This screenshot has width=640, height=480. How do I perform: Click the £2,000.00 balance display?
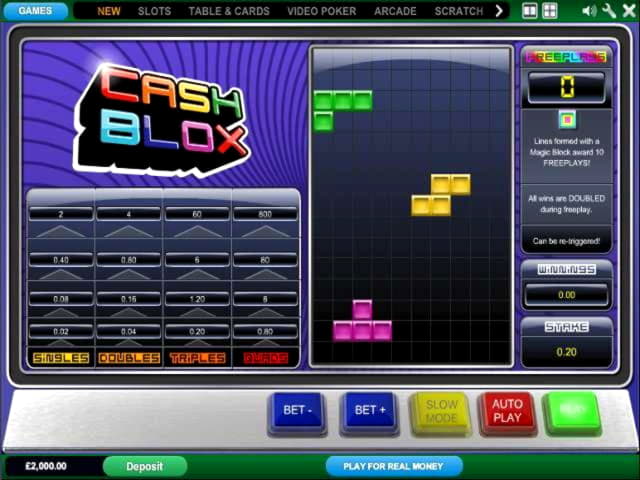click(x=46, y=466)
